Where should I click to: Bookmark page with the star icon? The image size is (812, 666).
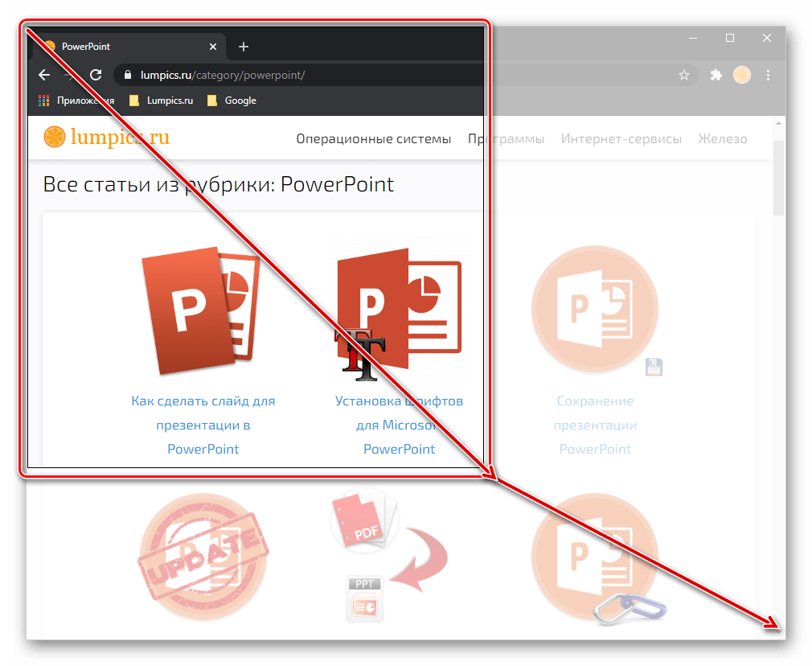coord(683,75)
